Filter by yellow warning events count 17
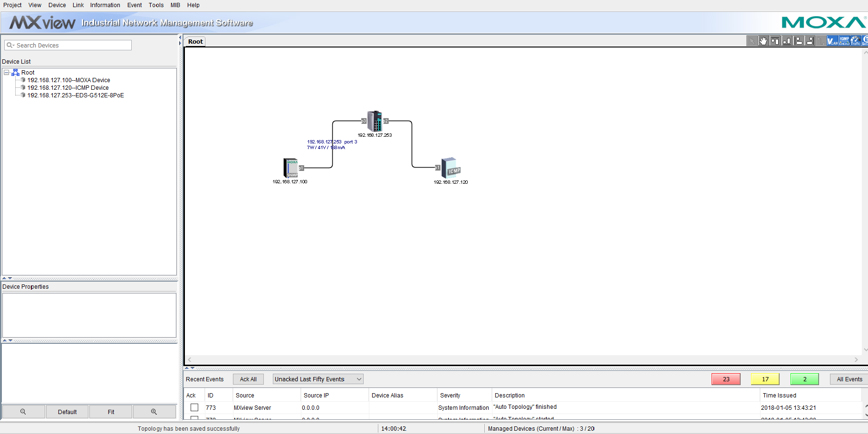This screenshot has height=434, width=868. 765,379
